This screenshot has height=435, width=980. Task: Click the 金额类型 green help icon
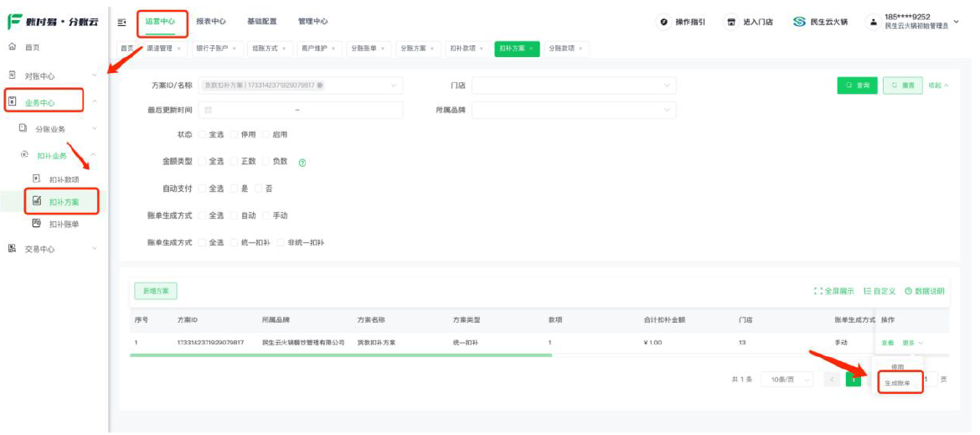(302, 162)
